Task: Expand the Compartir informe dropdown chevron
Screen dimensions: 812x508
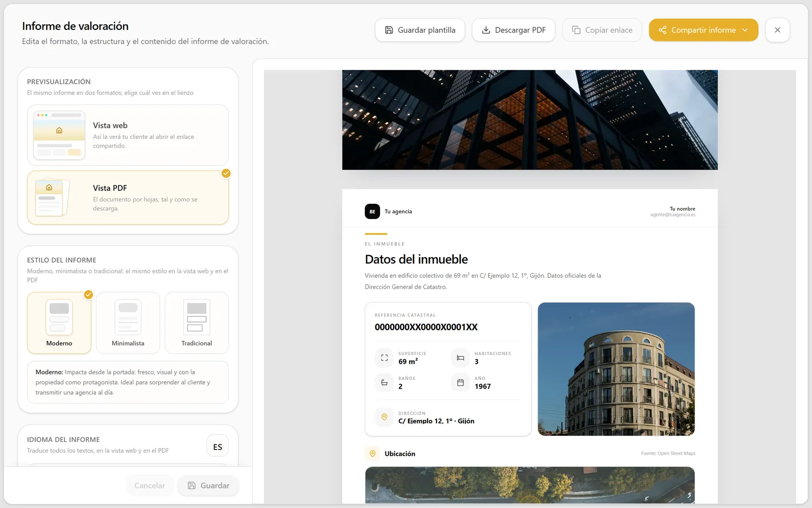Action: click(745, 30)
